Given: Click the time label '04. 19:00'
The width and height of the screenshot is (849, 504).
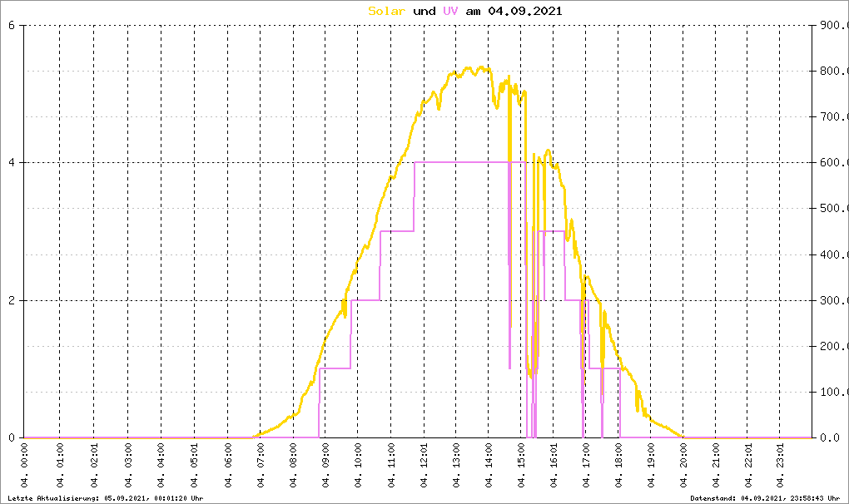Looking at the screenshot, I should [x=651, y=466].
